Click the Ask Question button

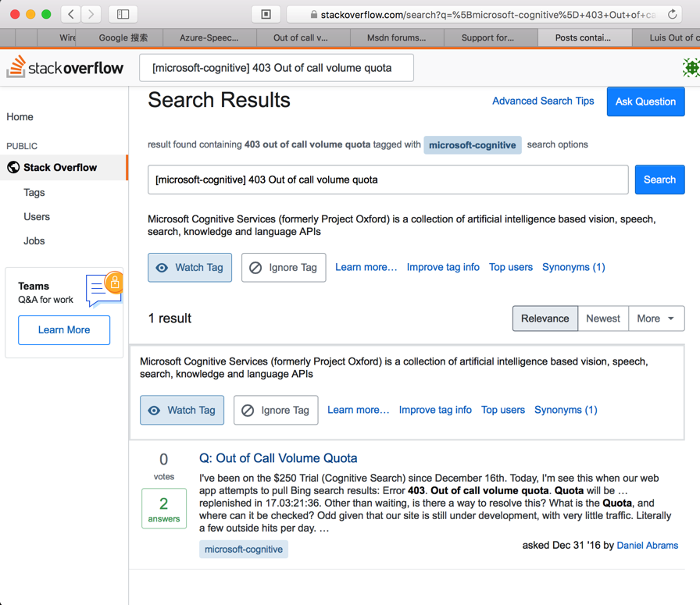[645, 101]
